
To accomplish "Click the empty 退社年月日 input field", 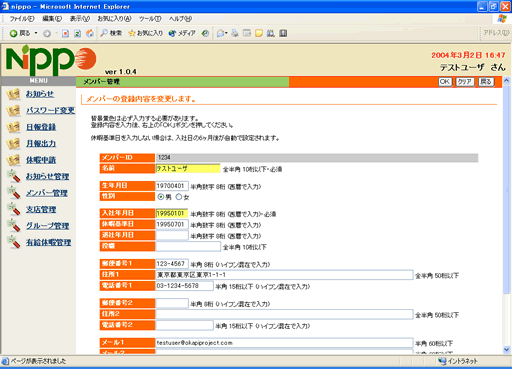I will [x=172, y=235].
